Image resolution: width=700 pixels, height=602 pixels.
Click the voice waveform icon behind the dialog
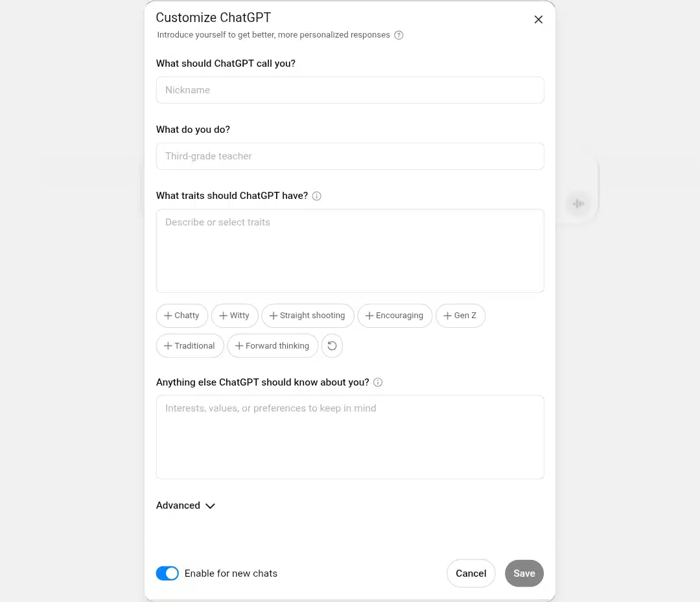pyautogui.click(x=578, y=203)
